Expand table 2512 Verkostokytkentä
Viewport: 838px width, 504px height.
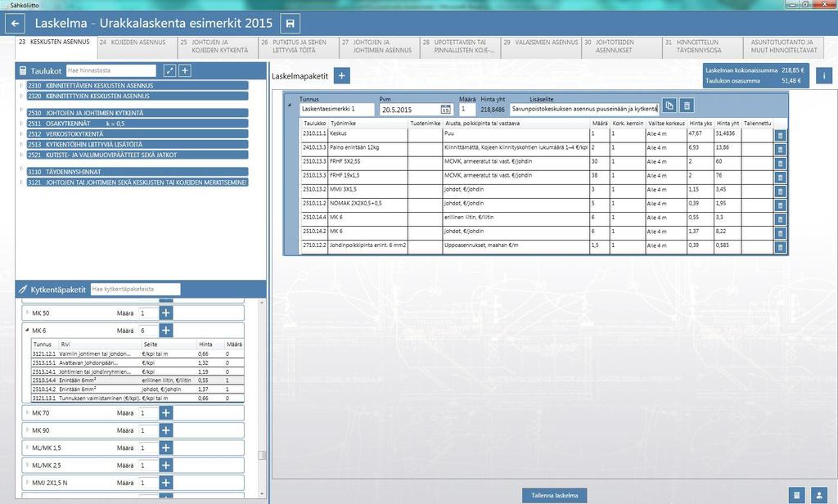[x=21, y=134]
